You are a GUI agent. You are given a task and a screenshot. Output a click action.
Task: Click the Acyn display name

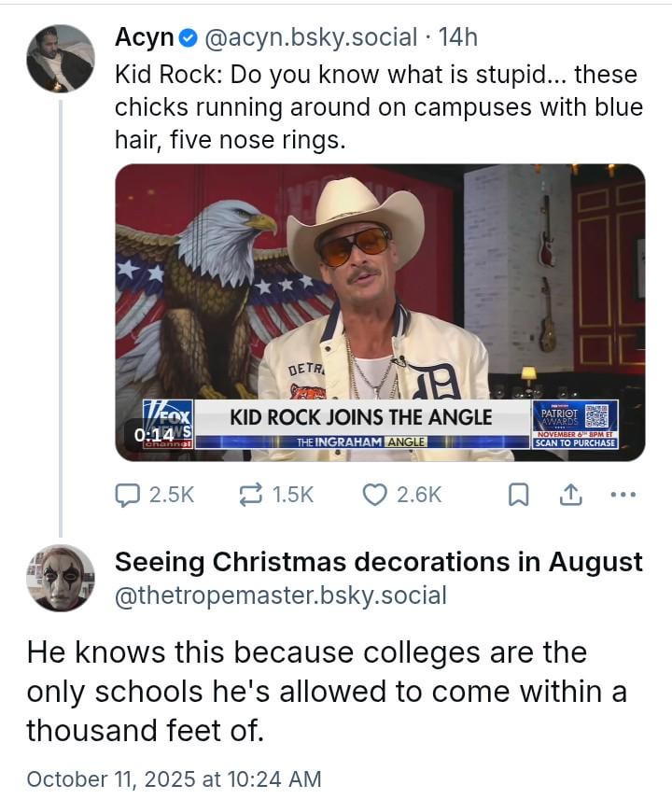click(145, 37)
